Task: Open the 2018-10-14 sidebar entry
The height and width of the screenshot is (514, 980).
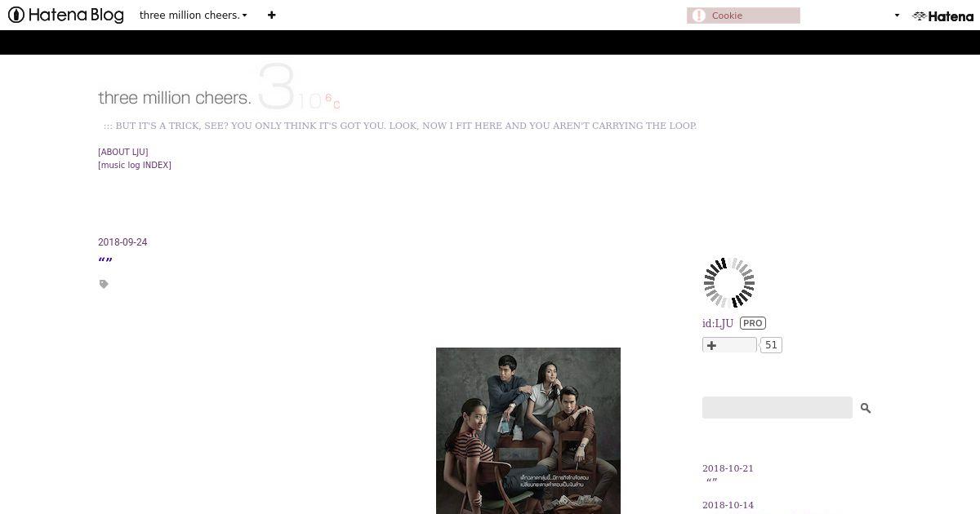Action: point(728,505)
